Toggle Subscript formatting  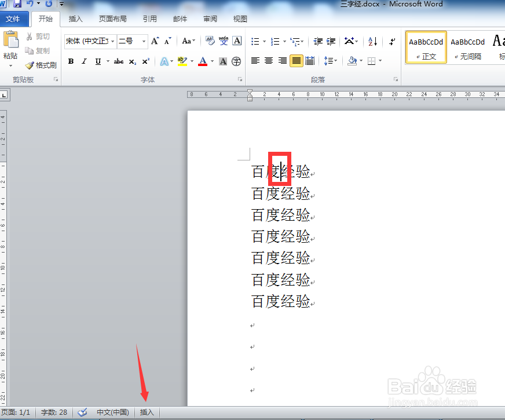pyautogui.click(x=133, y=61)
